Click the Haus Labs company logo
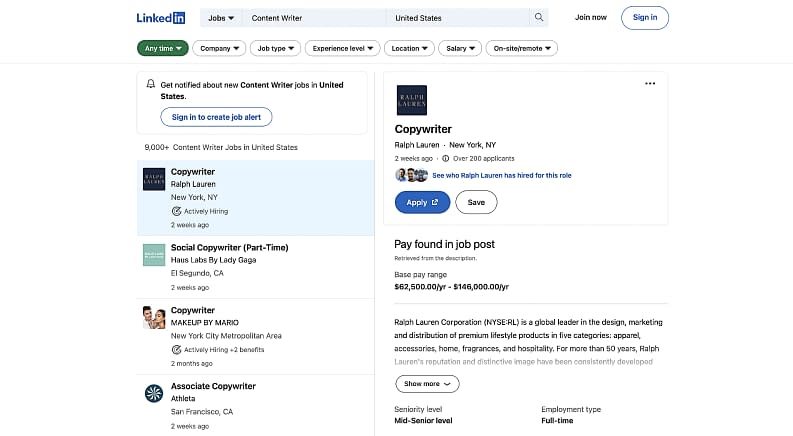The width and height of the screenshot is (793, 436). 154,255
